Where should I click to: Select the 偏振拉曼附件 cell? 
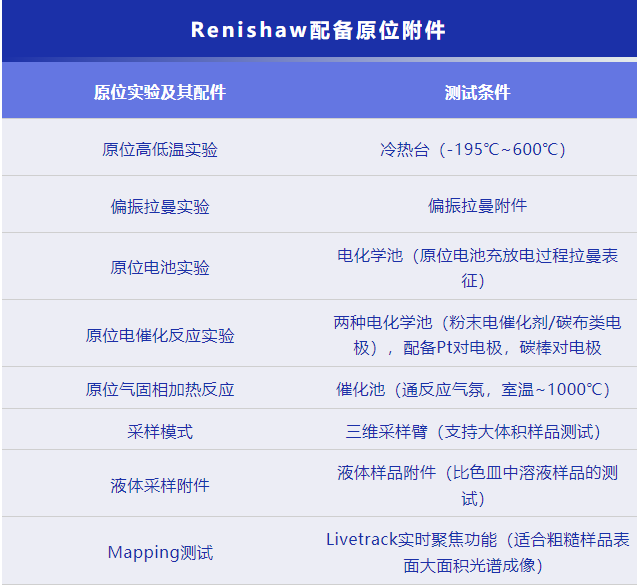(477, 205)
